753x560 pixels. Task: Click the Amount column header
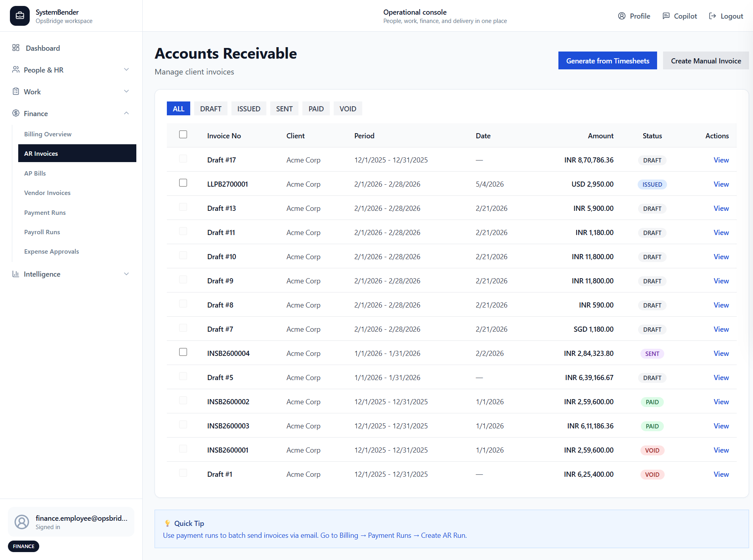coord(600,136)
